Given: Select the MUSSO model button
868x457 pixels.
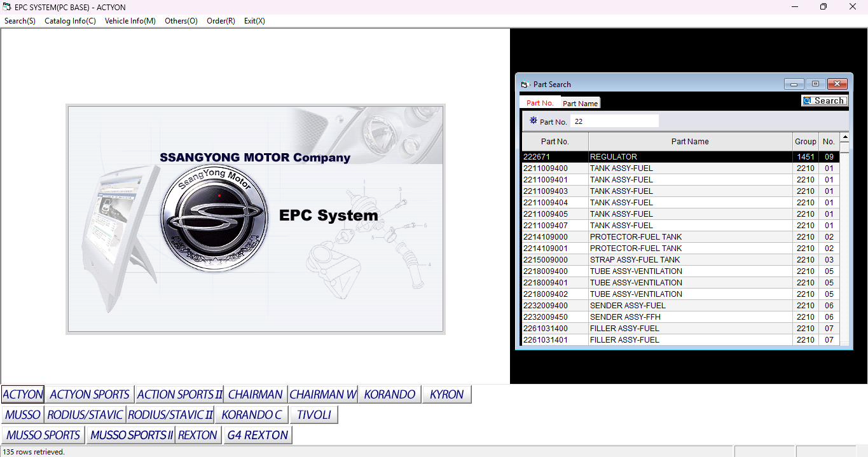Looking at the screenshot, I should pos(23,415).
